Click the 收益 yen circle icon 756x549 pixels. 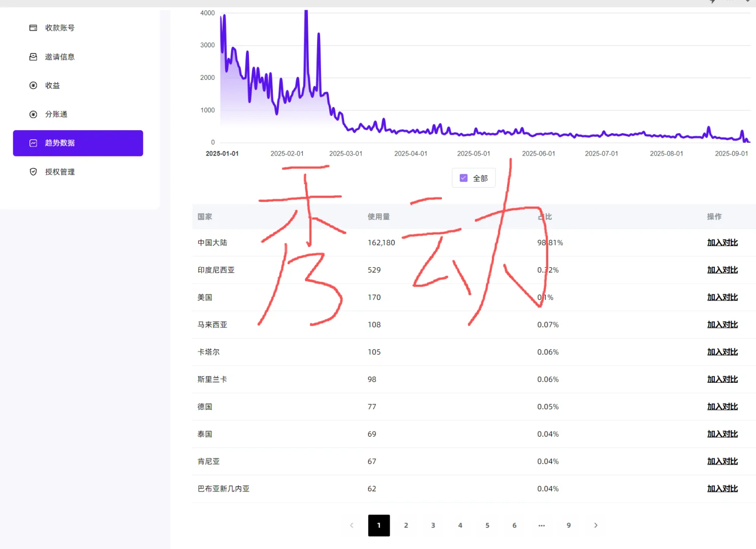33,85
